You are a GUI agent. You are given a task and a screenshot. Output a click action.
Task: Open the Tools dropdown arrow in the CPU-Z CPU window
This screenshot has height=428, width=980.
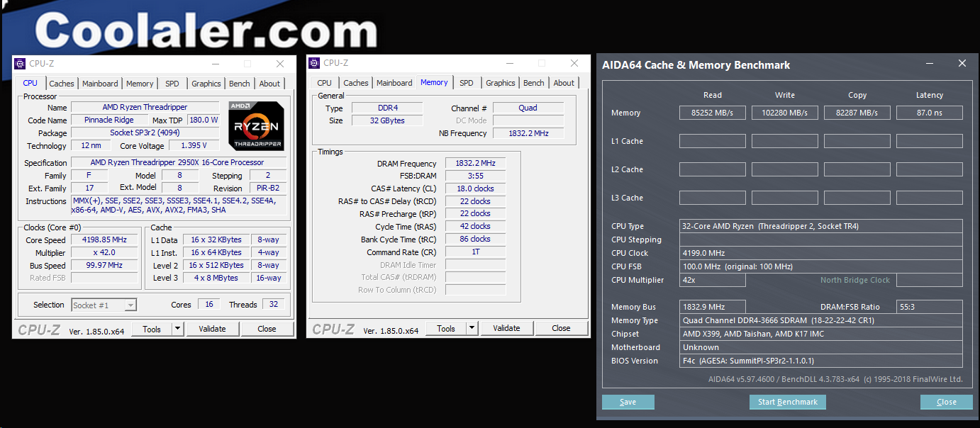pos(177,329)
